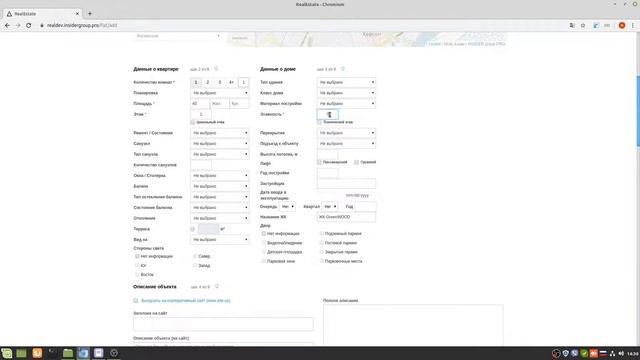
Task: Click the help icon beside Описание объекта
Action: point(217,287)
